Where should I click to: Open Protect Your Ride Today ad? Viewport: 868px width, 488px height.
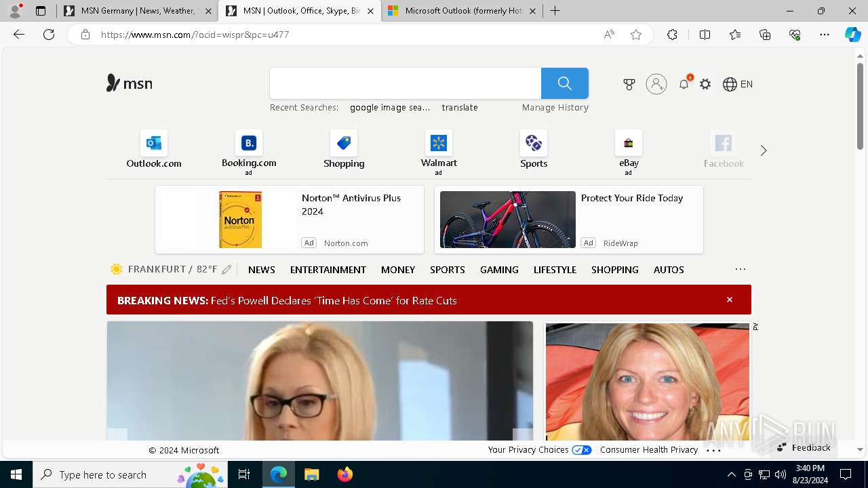click(x=569, y=220)
